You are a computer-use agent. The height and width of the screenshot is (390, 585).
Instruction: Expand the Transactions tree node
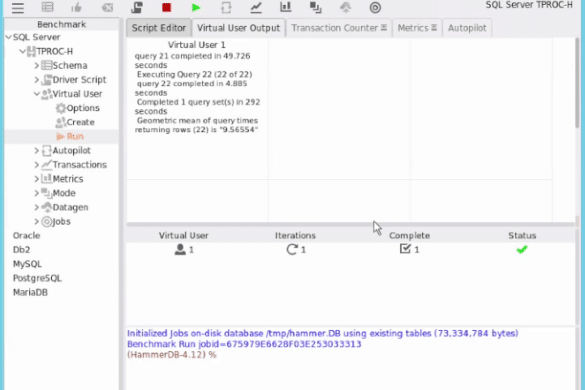[36, 165]
